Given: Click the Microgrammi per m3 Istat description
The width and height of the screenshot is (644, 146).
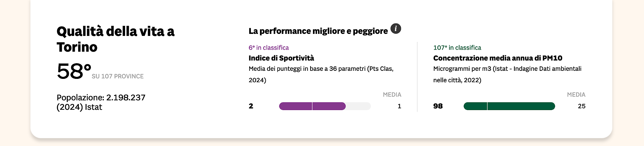Looking at the screenshot, I should (507, 74).
